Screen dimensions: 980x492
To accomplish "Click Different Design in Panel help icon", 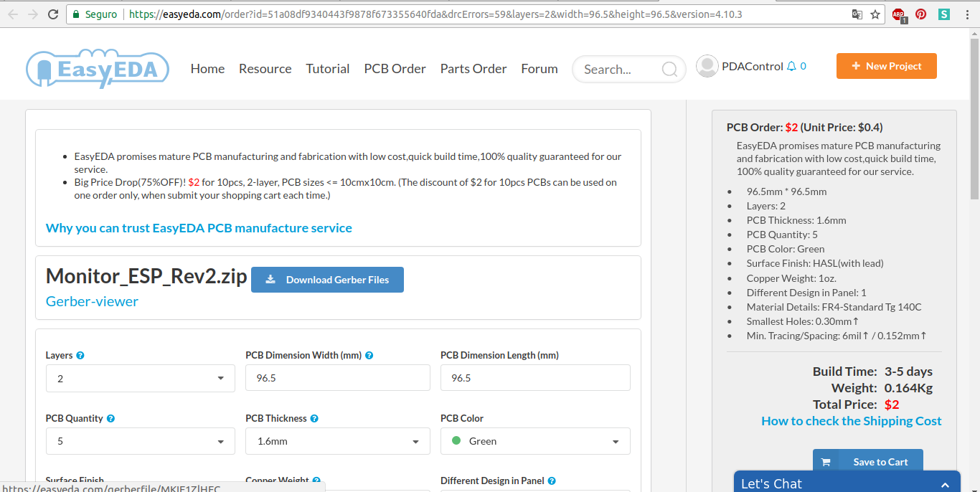I will pyautogui.click(x=552, y=481).
